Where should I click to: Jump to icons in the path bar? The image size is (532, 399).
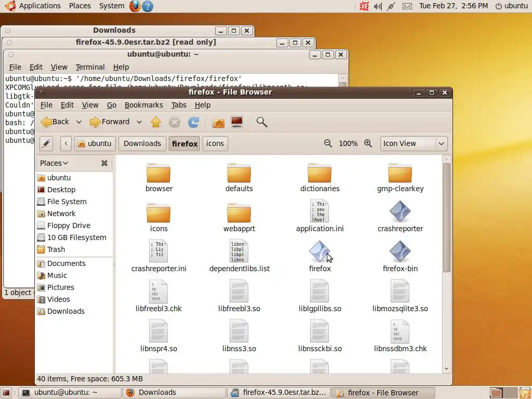pyautogui.click(x=215, y=143)
